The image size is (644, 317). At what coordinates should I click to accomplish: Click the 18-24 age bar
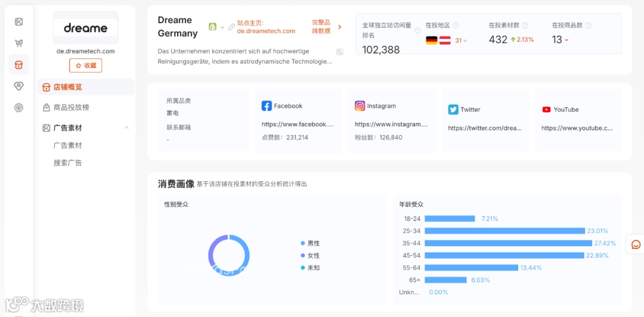click(450, 219)
